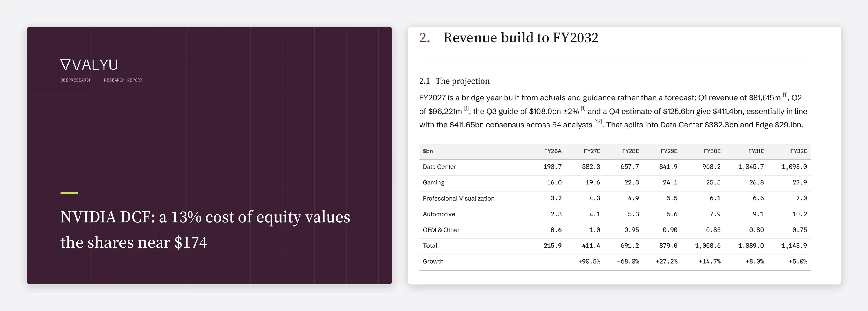Click Total FY29E value 879.0
Image resolution: width=868 pixels, height=311 pixels.
coord(668,246)
